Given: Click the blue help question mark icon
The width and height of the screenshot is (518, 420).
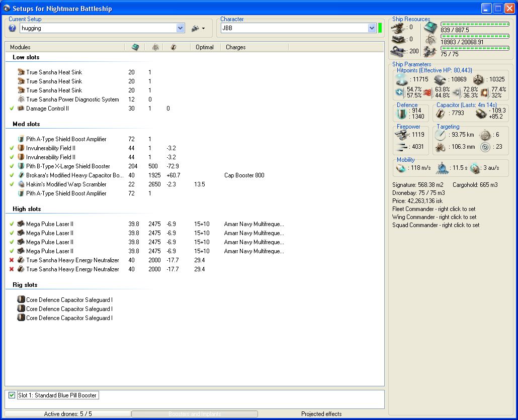Looking at the screenshot, I should tap(12, 28).
